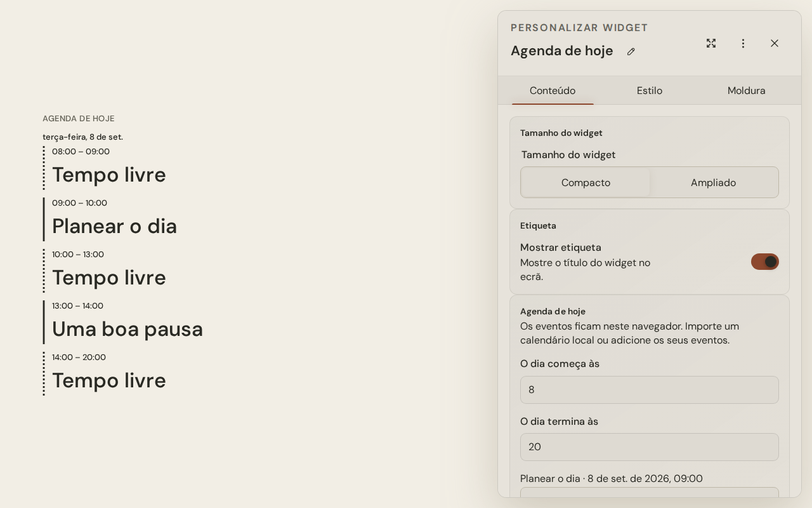Click the 'PERSONALIZAR WIDGET' header text
812x508 pixels.
(x=579, y=28)
